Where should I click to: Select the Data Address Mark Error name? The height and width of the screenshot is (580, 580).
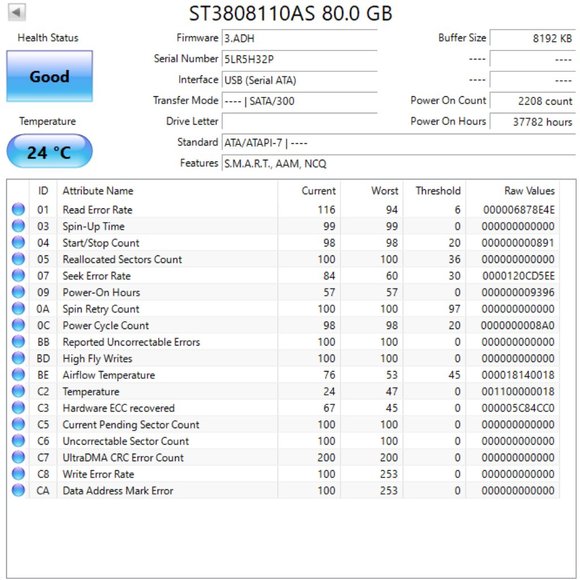pyautogui.click(x=118, y=491)
